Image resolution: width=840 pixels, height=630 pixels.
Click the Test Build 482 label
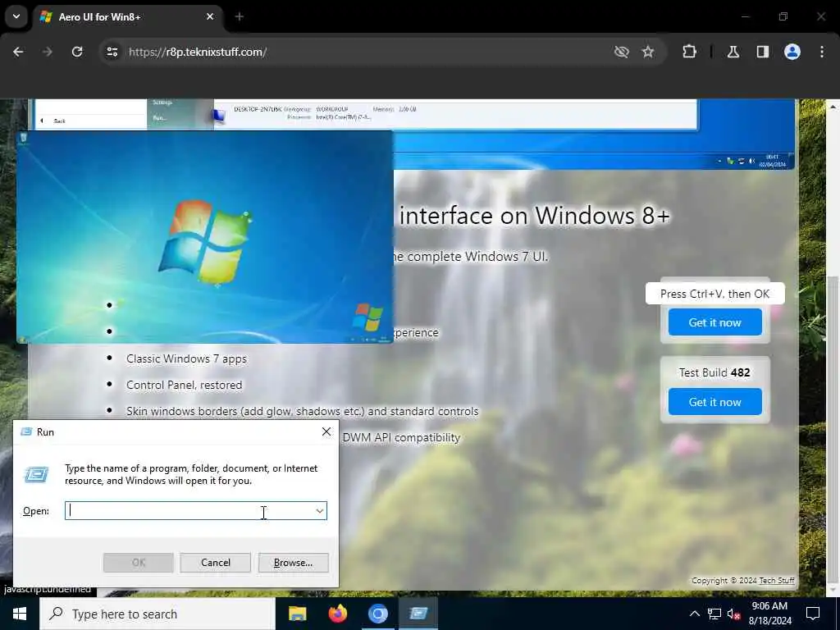pyautogui.click(x=714, y=373)
